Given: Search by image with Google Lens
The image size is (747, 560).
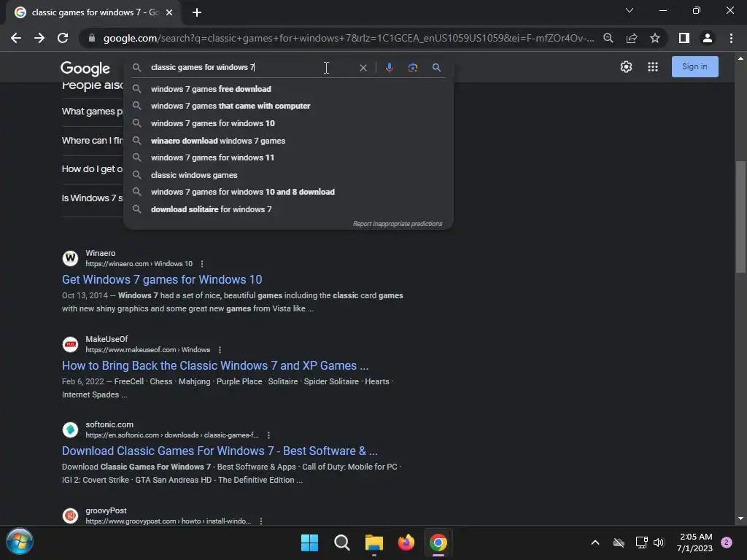Looking at the screenshot, I should (x=413, y=68).
